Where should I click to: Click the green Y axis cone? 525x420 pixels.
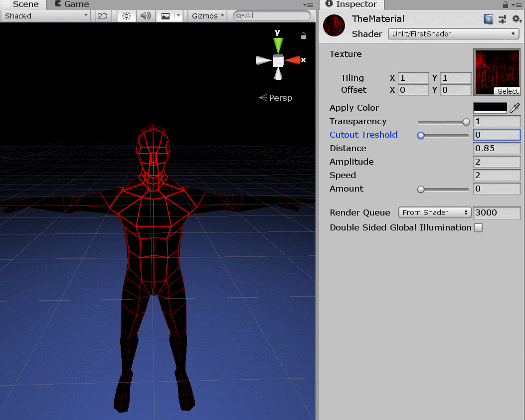coord(278,45)
